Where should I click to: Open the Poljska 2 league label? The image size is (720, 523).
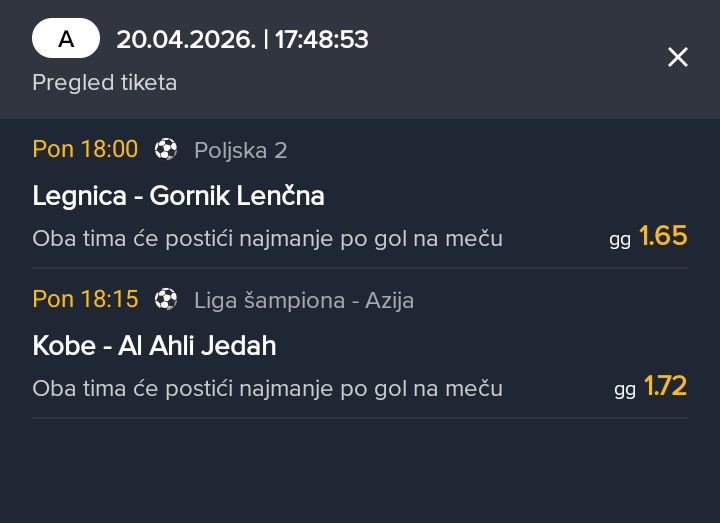tap(240, 151)
